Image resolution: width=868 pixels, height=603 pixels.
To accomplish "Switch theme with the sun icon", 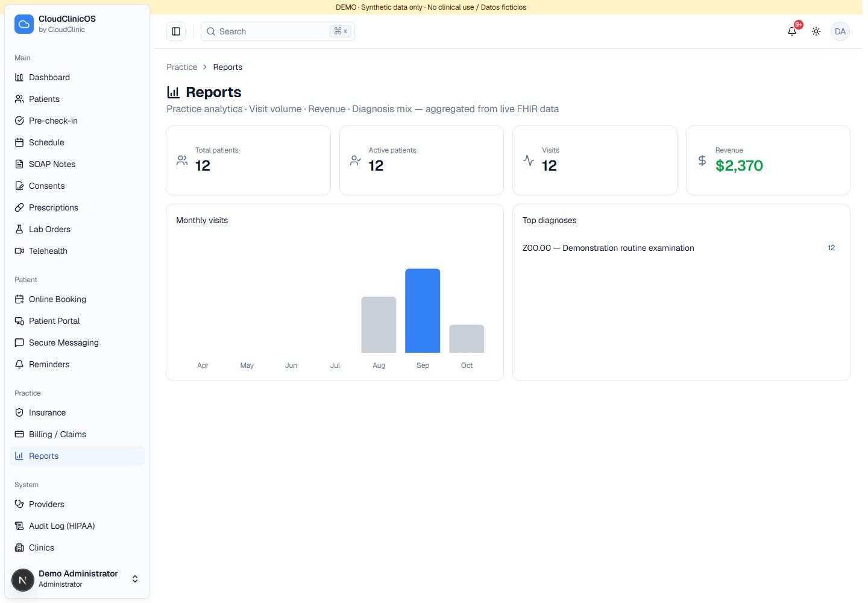I will [x=816, y=31].
